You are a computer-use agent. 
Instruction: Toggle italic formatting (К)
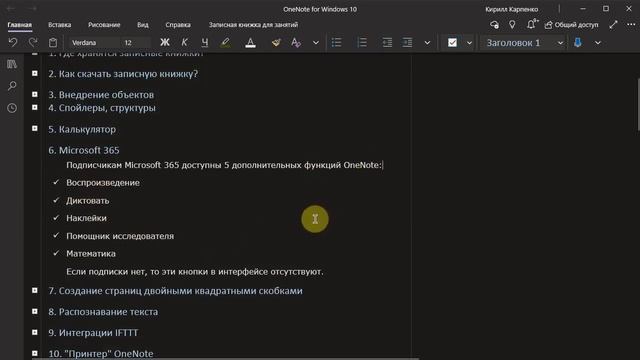184,42
